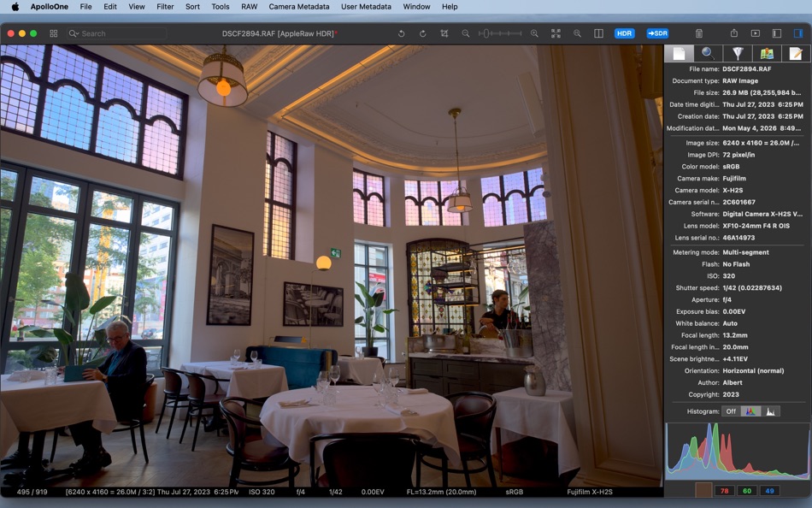The image size is (812, 508).
Task: Open the User Metadata menu
Action: pos(366,7)
